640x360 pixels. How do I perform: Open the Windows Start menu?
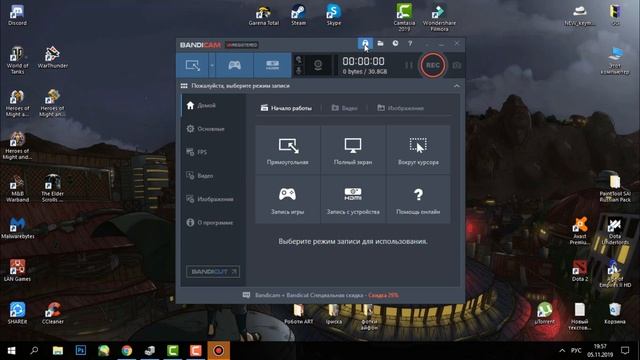click(11, 351)
